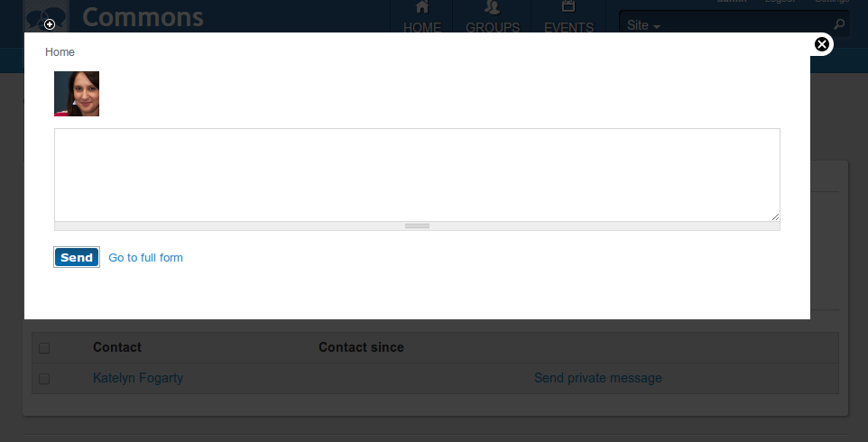Click the recipient's profile picture thumbnail

click(x=77, y=94)
